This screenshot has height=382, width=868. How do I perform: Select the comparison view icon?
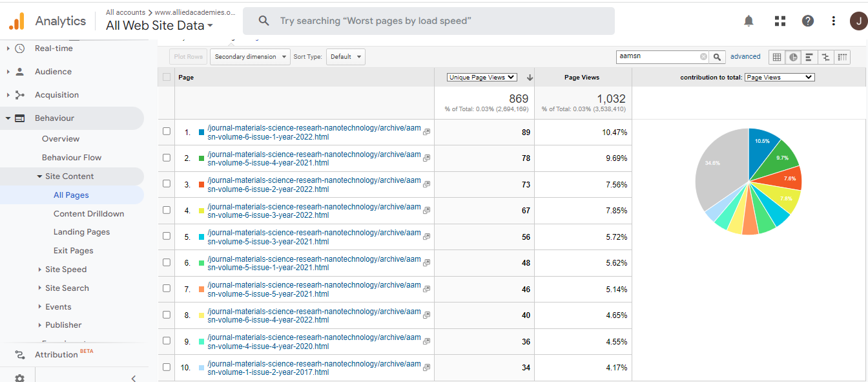coord(825,57)
